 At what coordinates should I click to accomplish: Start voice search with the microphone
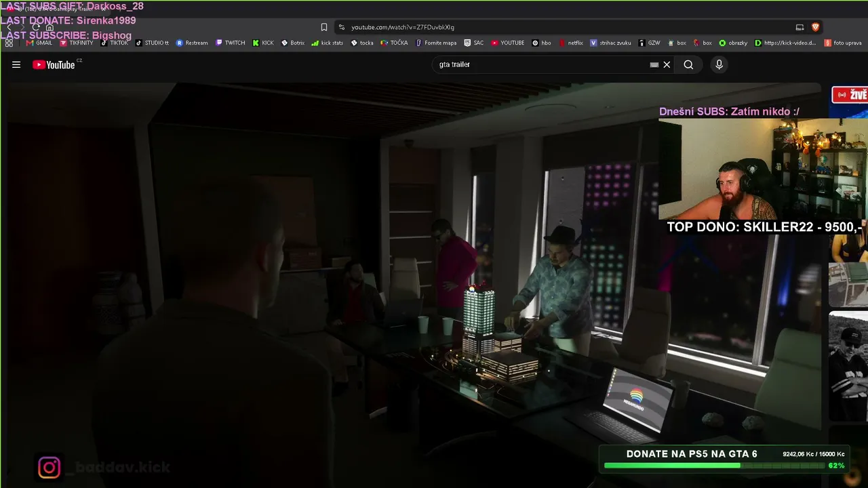(x=719, y=64)
